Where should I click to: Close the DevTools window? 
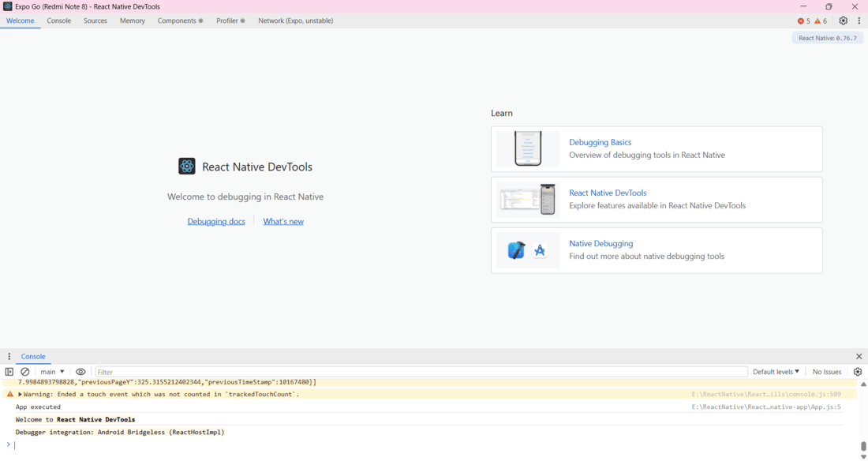(x=855, y=6)
